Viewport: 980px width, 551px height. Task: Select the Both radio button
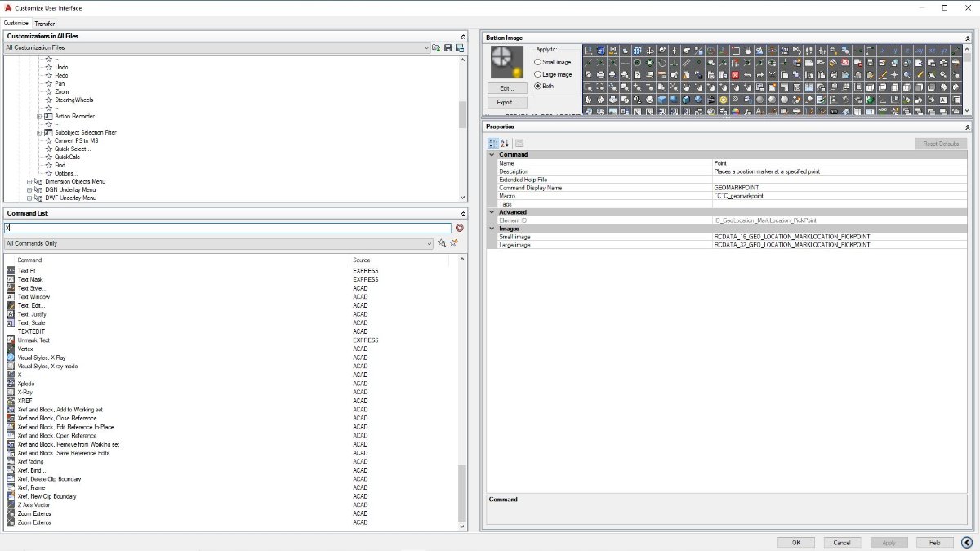pos(545,86)
